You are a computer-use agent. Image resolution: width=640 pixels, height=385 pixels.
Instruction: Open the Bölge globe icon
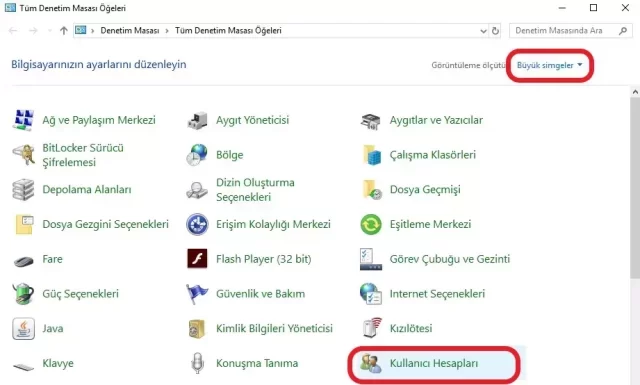pyautogui.click(x=197, y=155)
